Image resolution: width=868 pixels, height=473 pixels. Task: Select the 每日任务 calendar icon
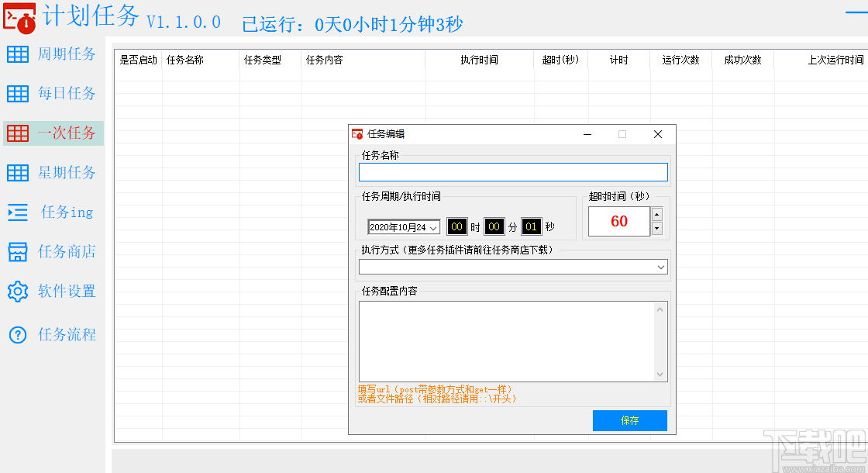(17, 93)
